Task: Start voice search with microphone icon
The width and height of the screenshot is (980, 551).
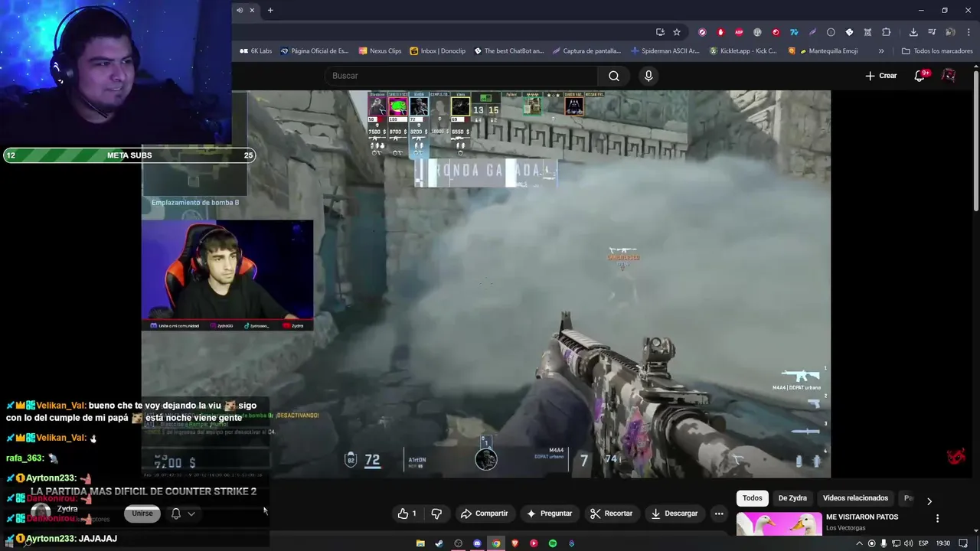Action: coord(648,76)
